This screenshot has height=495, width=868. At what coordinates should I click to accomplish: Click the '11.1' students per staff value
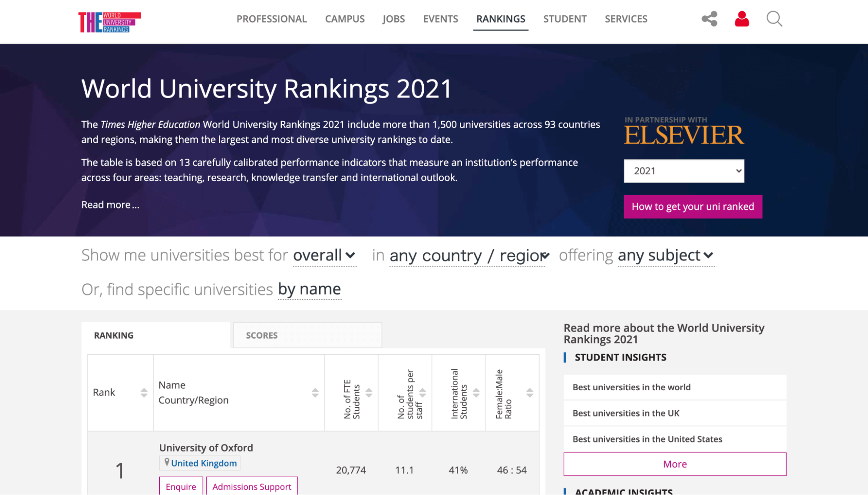point(404,470)
